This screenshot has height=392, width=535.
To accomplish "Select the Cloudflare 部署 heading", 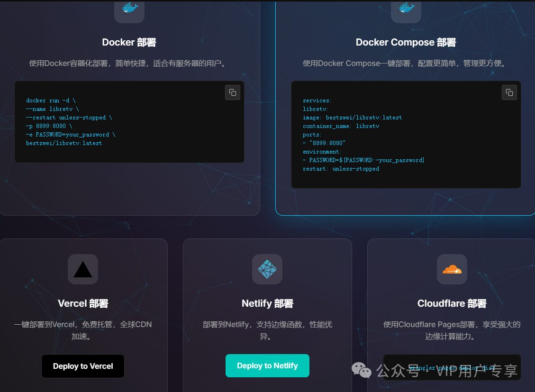I will click(x=452, y=303).
